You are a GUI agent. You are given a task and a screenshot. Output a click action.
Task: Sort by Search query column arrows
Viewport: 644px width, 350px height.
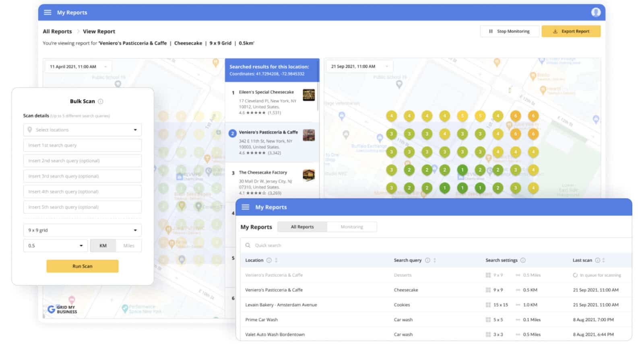(x=435, y=260)
